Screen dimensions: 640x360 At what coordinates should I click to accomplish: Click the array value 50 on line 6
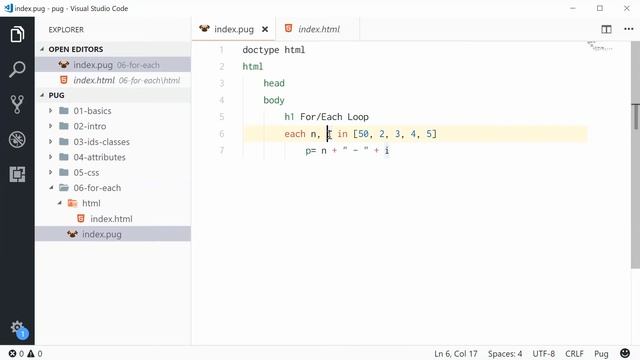363,134
